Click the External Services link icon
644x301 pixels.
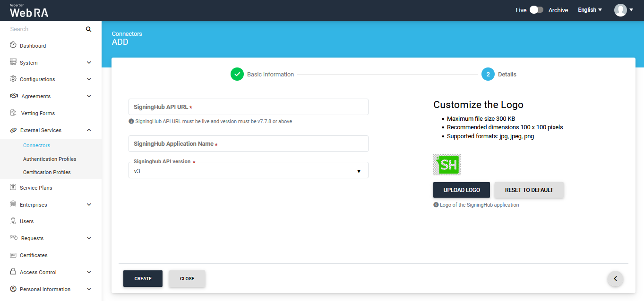[x=13, y=130]
